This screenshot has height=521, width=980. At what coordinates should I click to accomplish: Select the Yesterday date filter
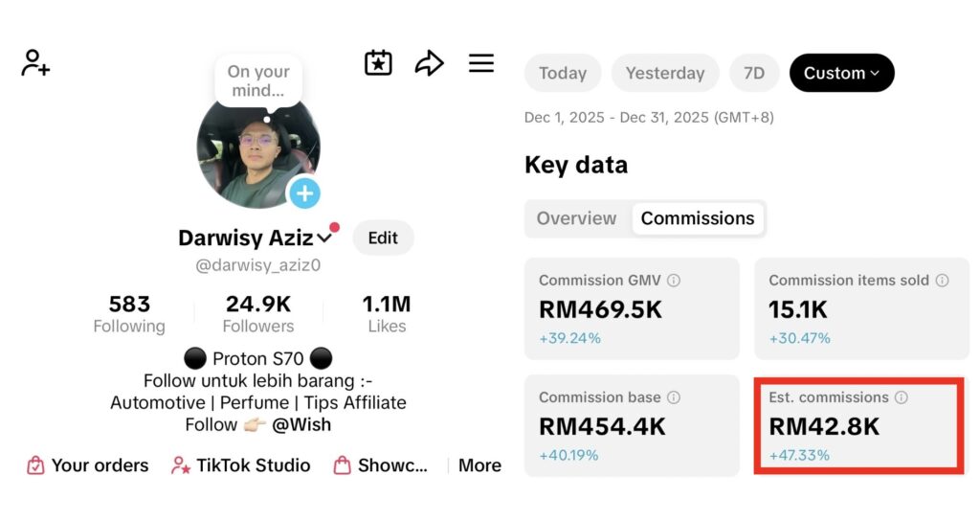click(665, 73)
